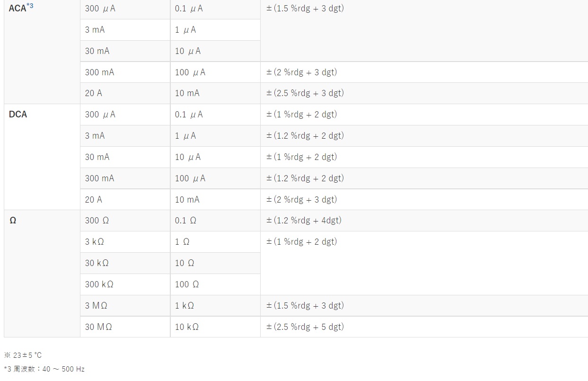Select the 0.1 Ω resolution cell
588x381 pixels.
215,221
